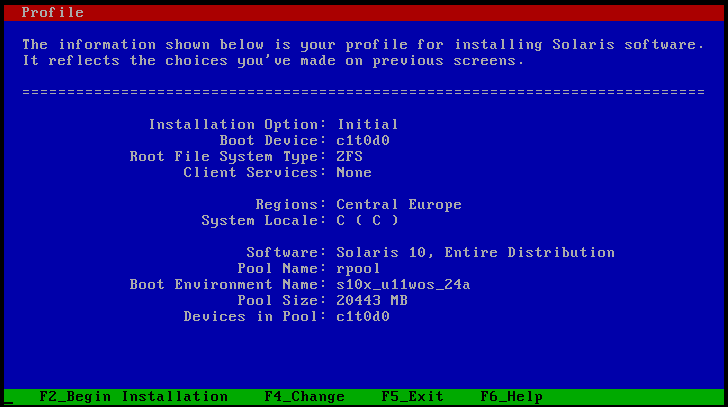Click the "Boot Environment Name:" label
Image resolution: width=728 pixels, height=407 pixels.
(228, 284)
